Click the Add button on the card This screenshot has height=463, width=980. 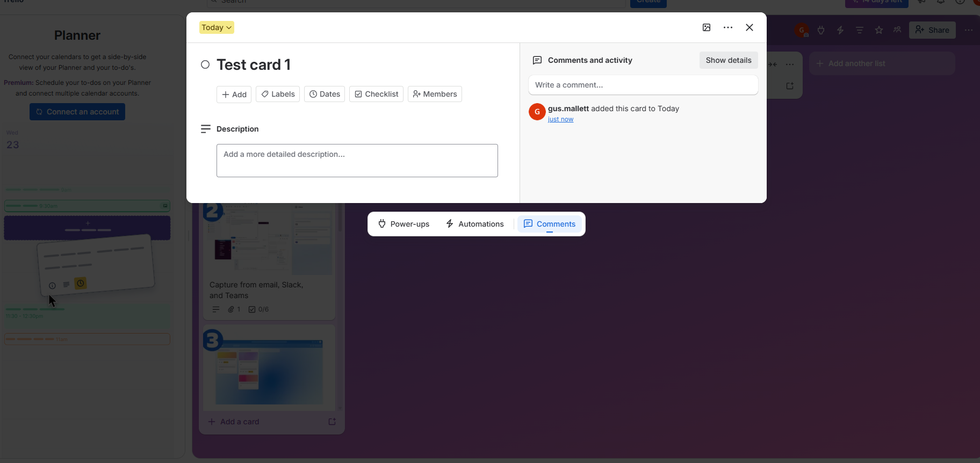click(234, 94)
